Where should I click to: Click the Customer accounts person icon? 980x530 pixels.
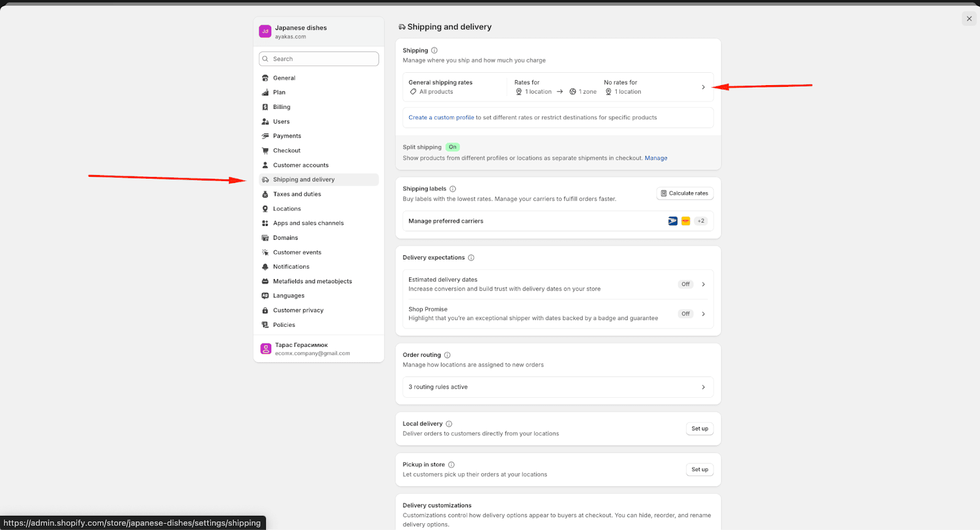tap(265, 165)
